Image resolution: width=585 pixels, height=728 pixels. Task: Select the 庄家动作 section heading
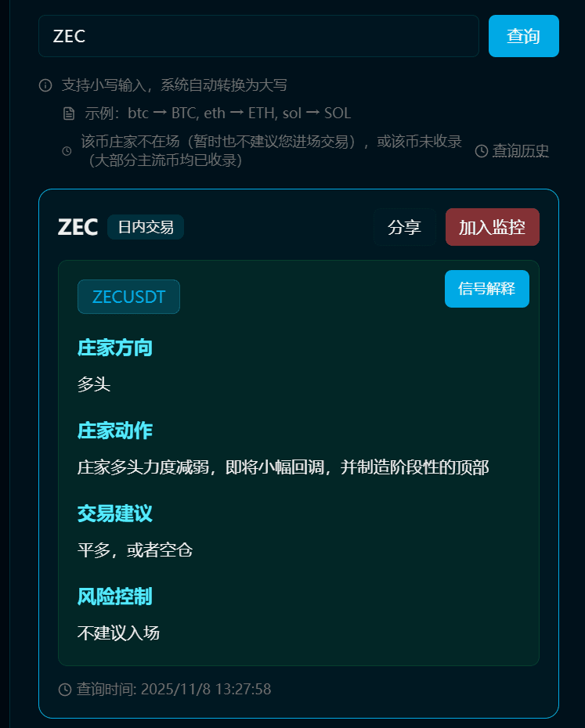coord(115,431)
